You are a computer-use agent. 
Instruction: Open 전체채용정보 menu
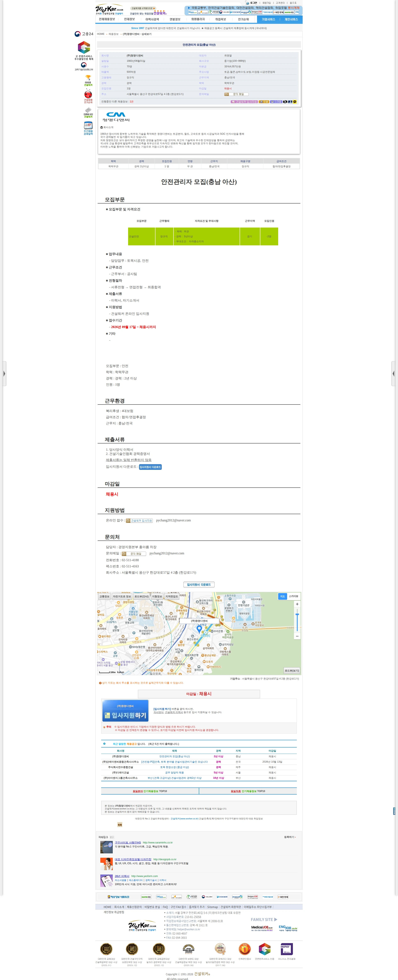107,19
